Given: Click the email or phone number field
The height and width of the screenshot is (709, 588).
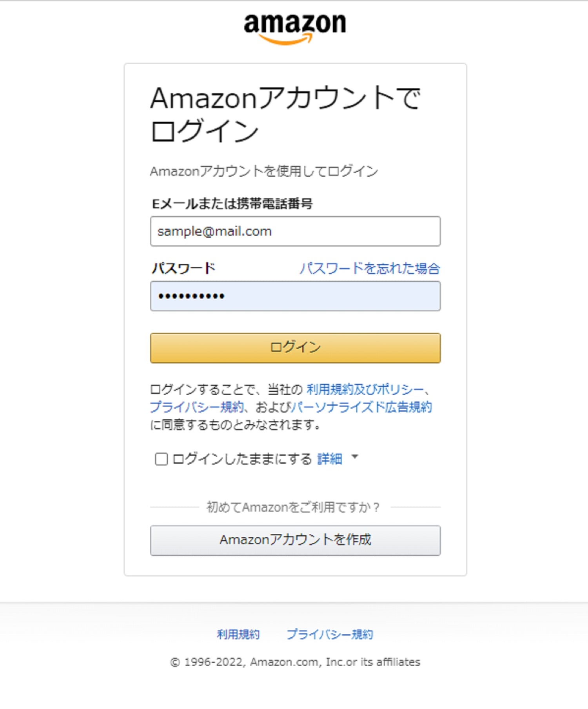Looking at the screenshot, I should pos(295,231).
